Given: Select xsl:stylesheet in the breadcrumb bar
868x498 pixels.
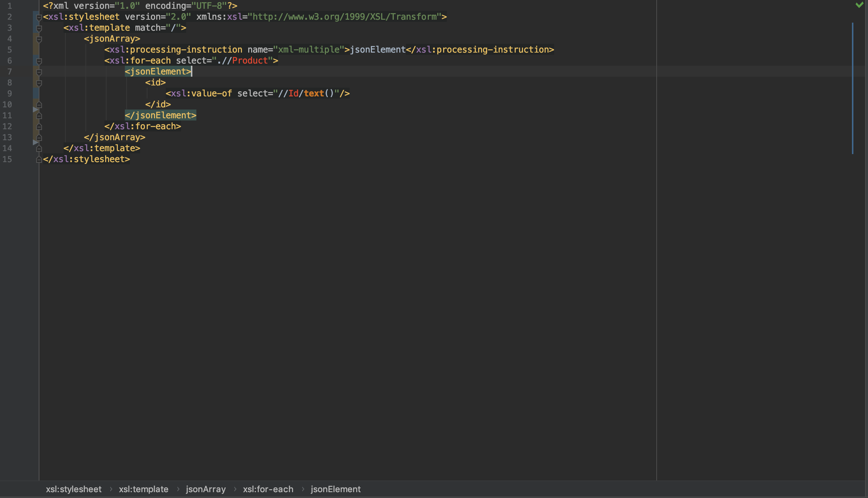Looking at the screenshot, I should (73, 489).
